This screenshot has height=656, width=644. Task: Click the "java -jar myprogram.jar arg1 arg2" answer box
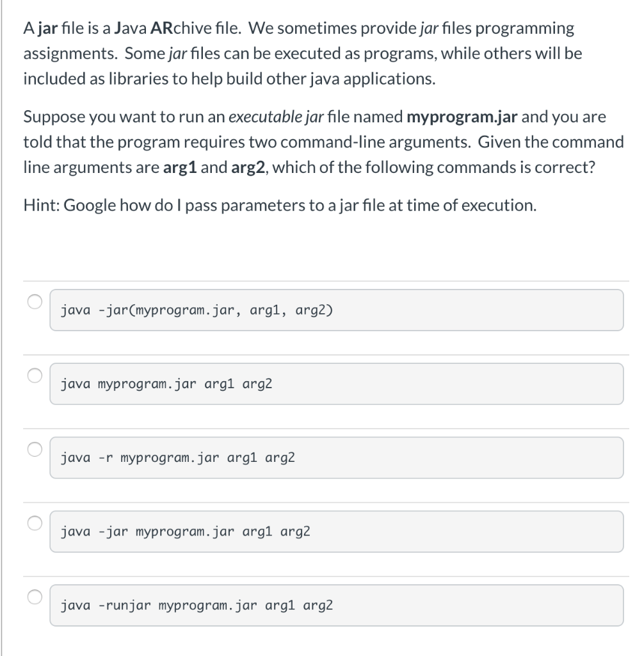(336, 531)
